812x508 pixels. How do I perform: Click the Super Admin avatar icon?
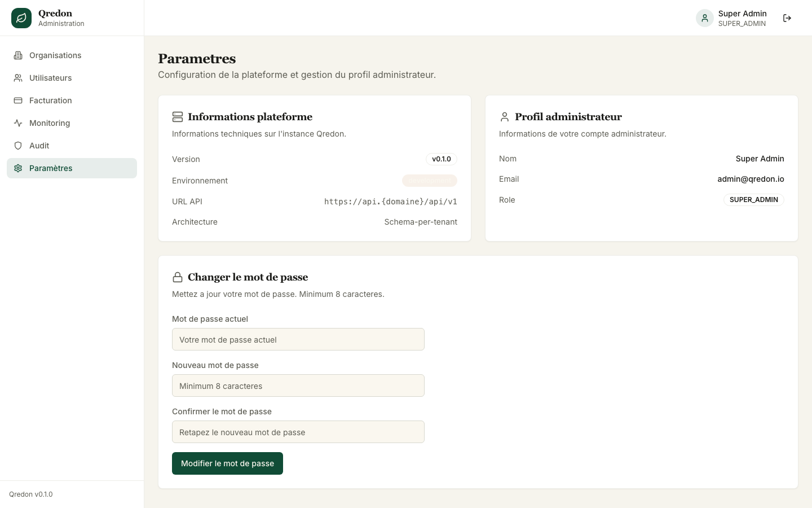[705, 18]
